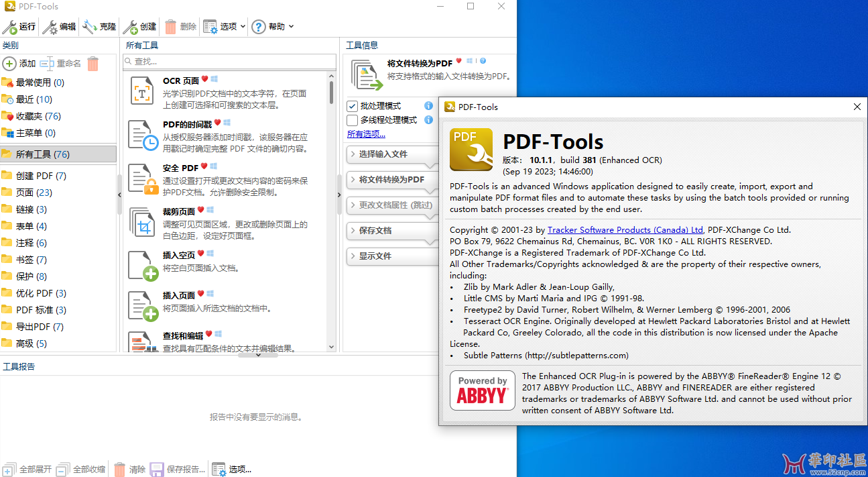Click the 运行 (Run) toolbar button

click(x=19, y=27)
